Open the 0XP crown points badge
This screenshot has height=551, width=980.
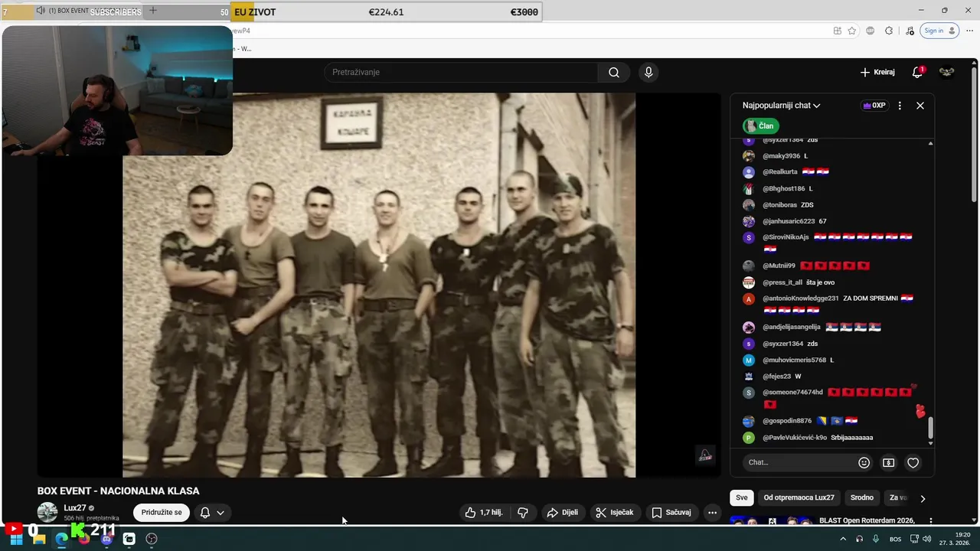(x=874, y=106)
